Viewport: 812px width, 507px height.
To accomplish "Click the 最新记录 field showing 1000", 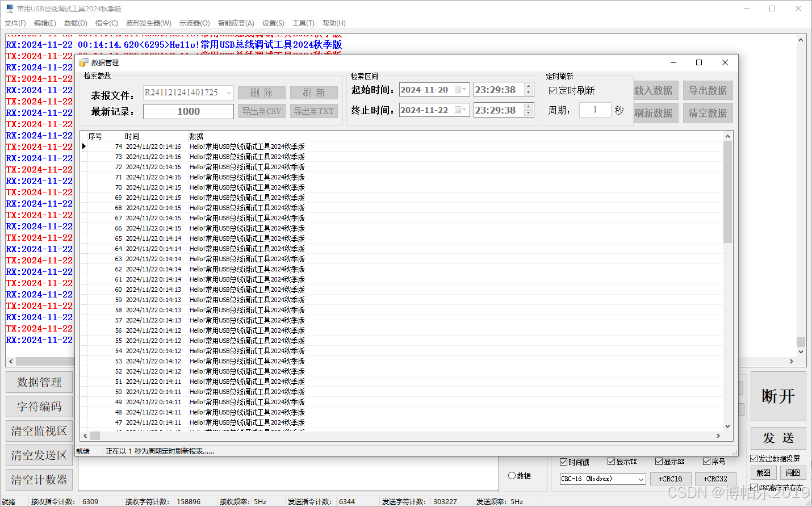I will coord(189,111).
